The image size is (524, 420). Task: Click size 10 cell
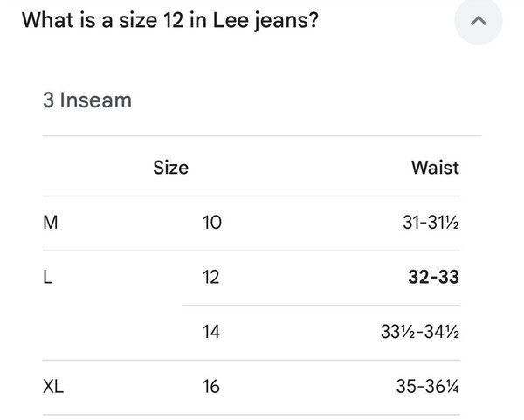(212, 223)
